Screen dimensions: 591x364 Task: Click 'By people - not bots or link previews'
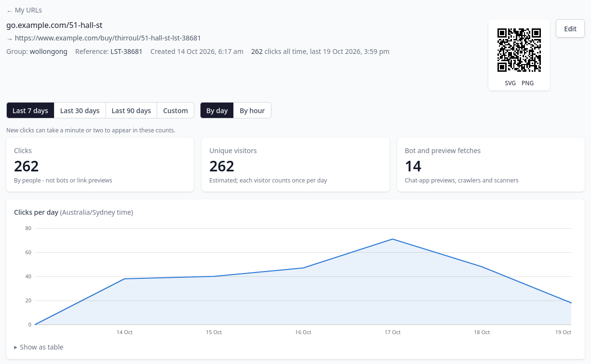(63, 181)
